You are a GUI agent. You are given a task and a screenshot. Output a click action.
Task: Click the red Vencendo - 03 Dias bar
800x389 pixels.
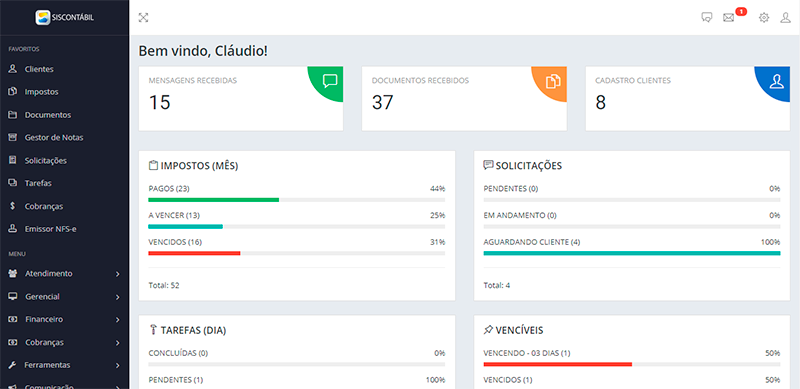pos(558,364)
